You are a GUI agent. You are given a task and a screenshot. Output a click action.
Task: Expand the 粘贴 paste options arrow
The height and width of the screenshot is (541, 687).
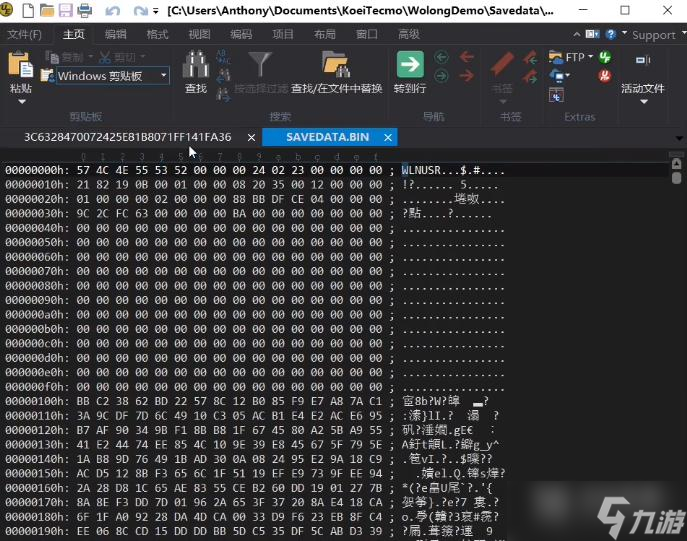tap(21, 102)
